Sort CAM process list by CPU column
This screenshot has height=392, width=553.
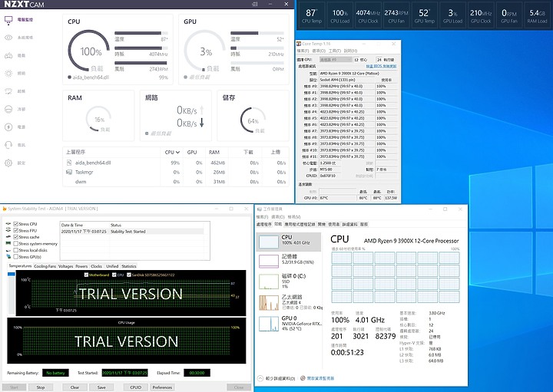(172, 152)
